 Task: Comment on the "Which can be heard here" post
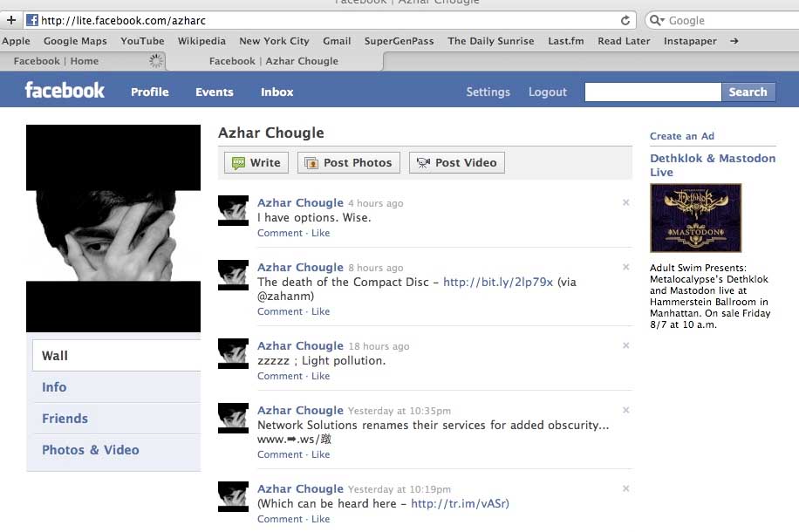(280, 519)
